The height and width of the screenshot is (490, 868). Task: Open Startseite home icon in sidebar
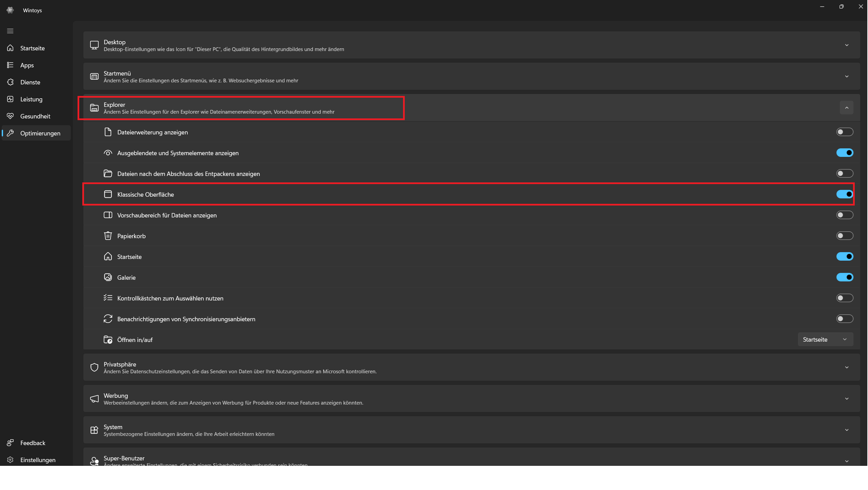pyautogui.click(x=10, y=48)
